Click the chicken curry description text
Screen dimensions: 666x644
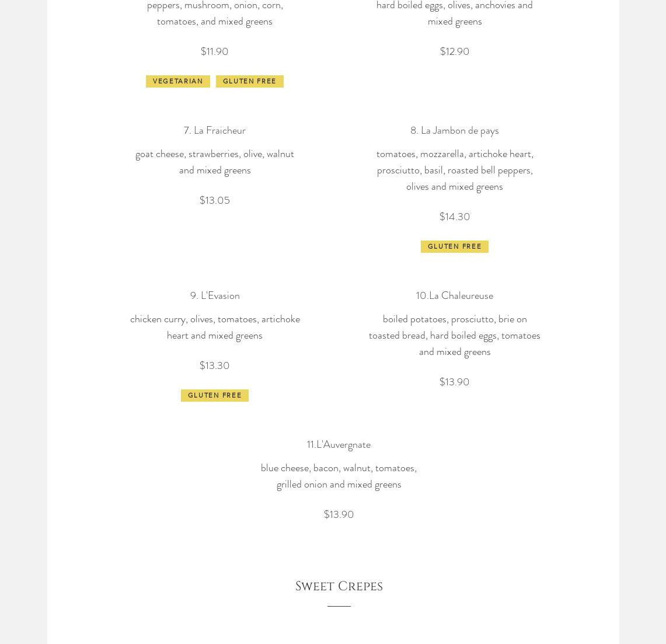click(214, 327)
